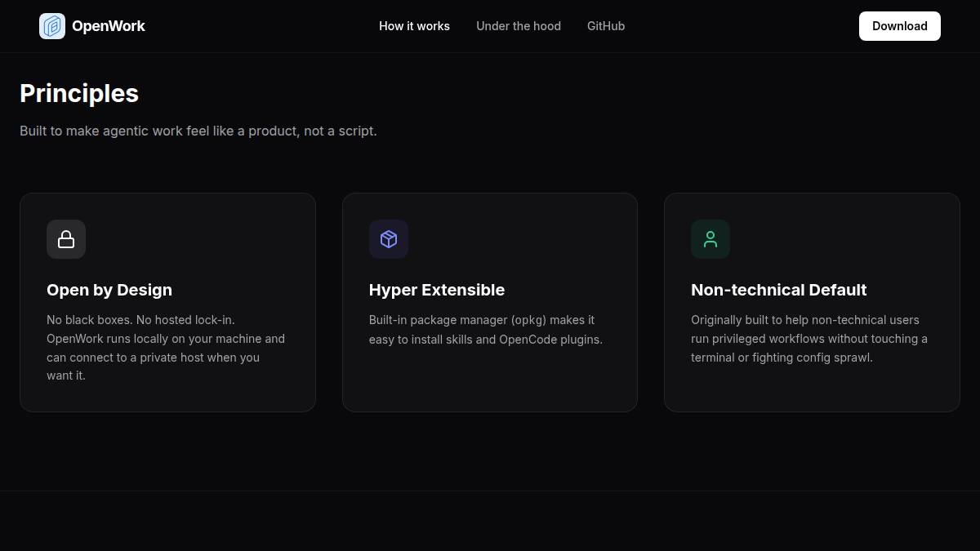The height and width of the screenshot is (551, 980).
Task: Click the 'No black boxes' description paragraph
Action: 167,348
